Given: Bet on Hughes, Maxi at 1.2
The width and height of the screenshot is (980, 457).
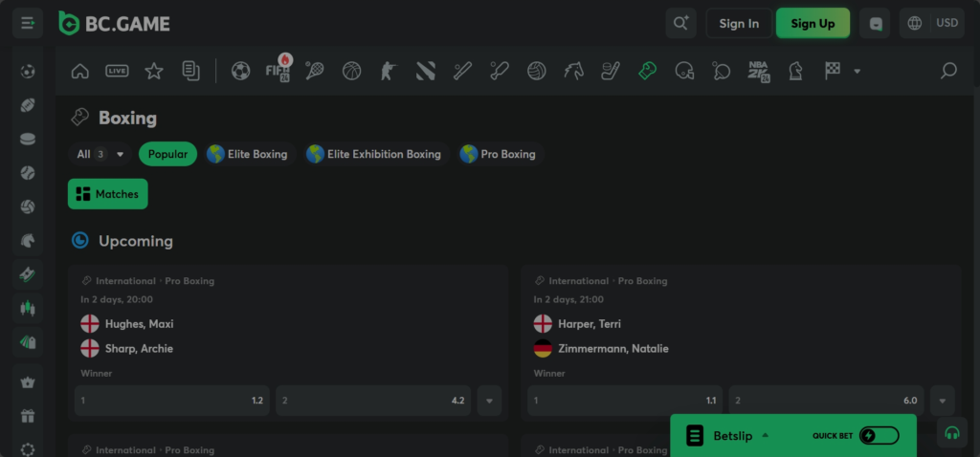Looking at the screenshot, I should coord(172,401).
